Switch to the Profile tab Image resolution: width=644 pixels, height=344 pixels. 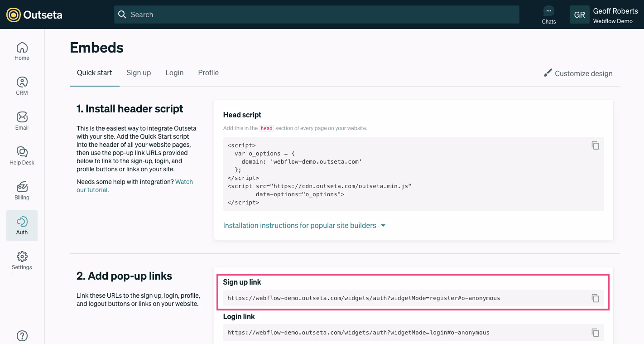pyautogui.click(x=208, y=73)
